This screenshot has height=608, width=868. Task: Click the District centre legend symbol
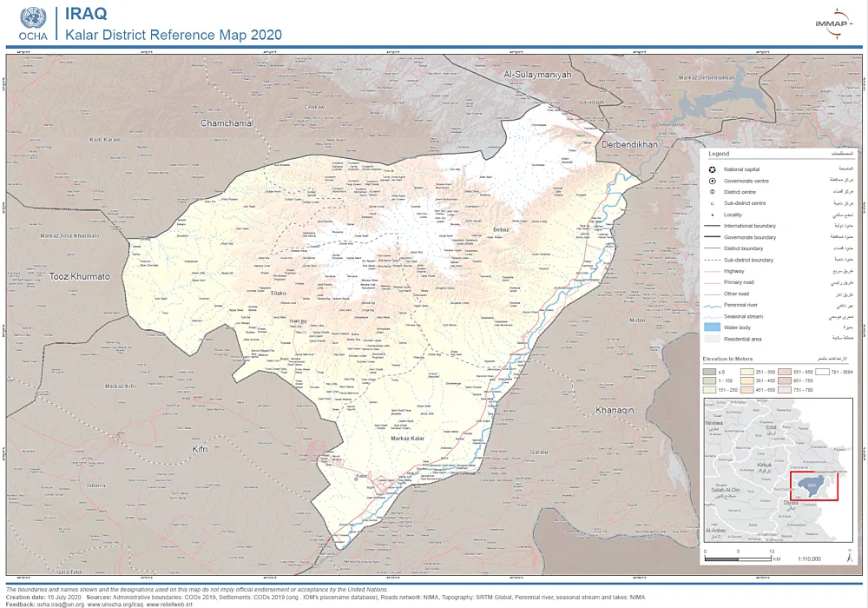click(x=712, y=191)
